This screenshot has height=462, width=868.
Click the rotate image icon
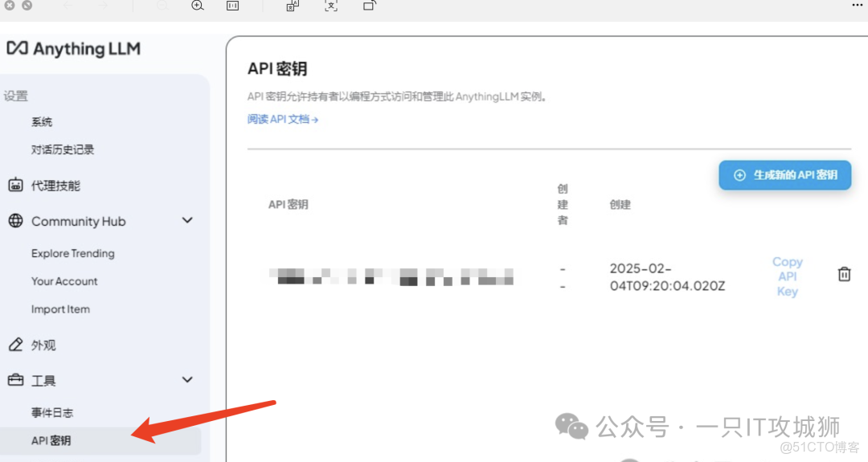pyautogui.click(x=369, y=6)
